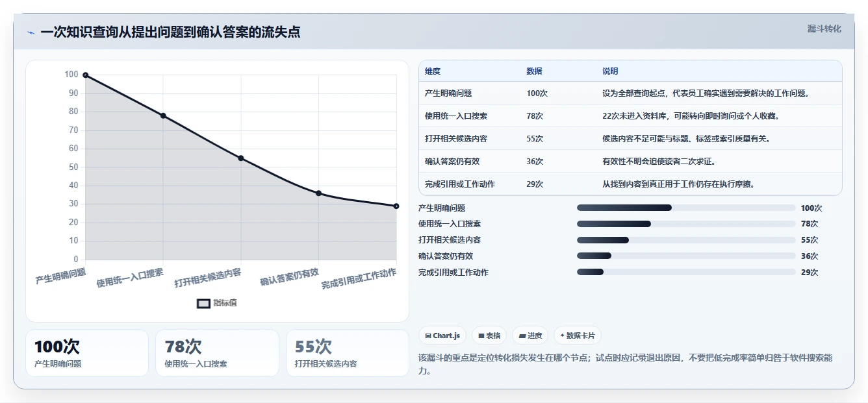Click table value 29次

click(x=535, y=184)
